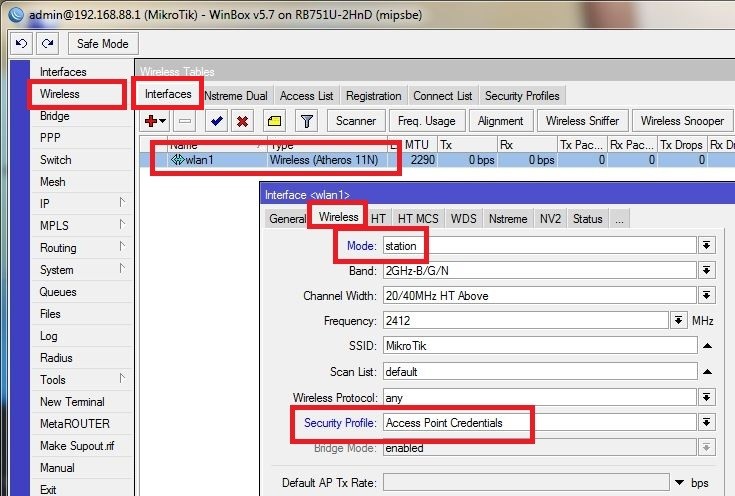Image resolution: width=735 pixels, height=496 pixels.
Task: Open Band dropdown arrow
Action: point(706,271)
